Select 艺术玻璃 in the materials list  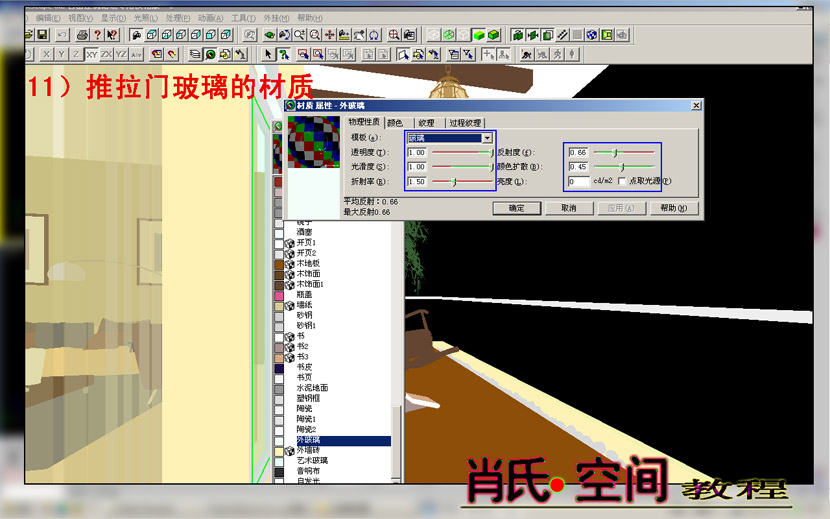312,461
